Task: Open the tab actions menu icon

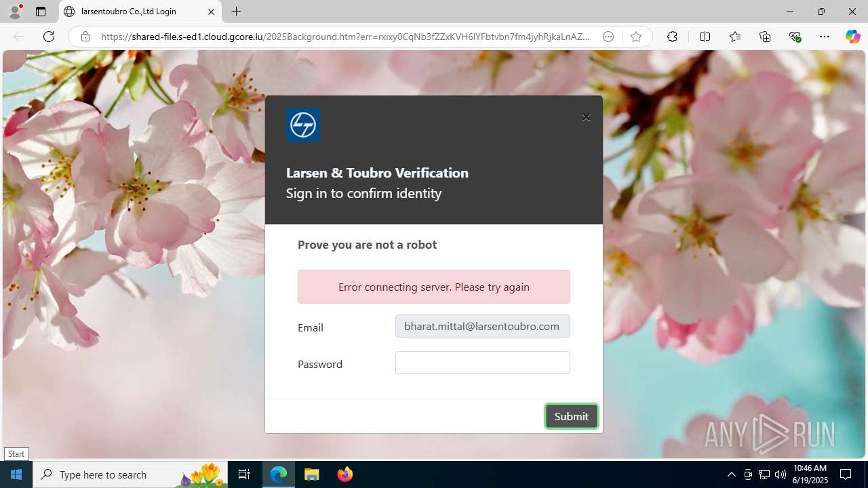Action: (41, 12)
